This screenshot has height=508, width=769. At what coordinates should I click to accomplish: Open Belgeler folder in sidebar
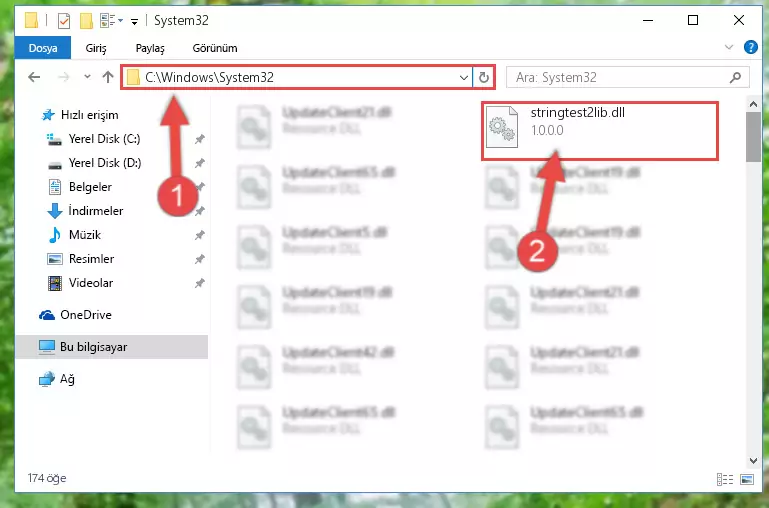click(90, 187)
